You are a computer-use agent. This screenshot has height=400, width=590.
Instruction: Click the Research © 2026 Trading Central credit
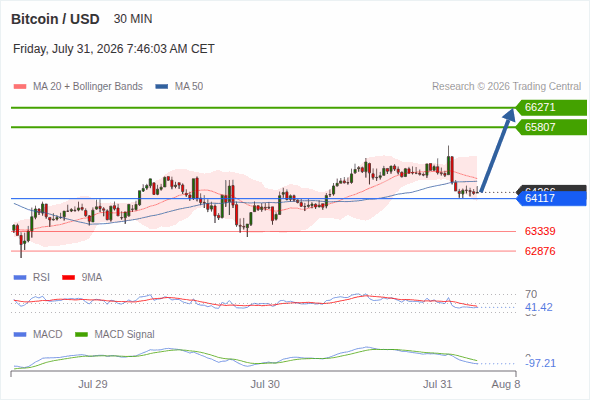506,87
